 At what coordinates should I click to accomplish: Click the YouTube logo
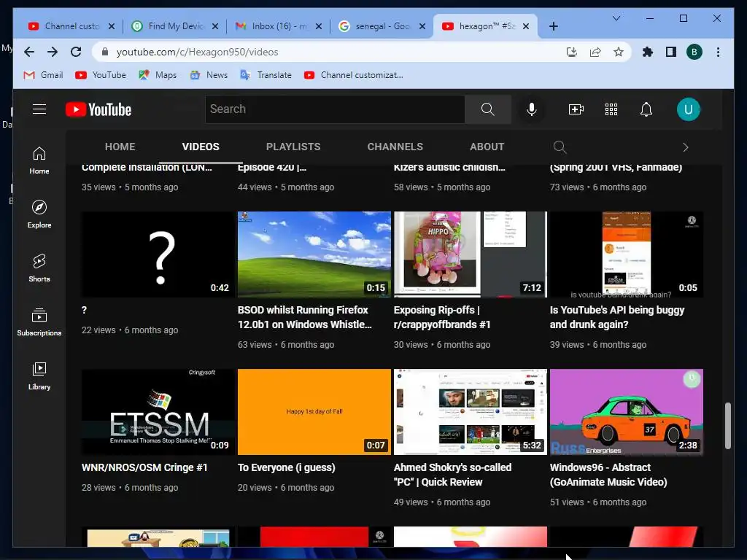tap(98, 109)
